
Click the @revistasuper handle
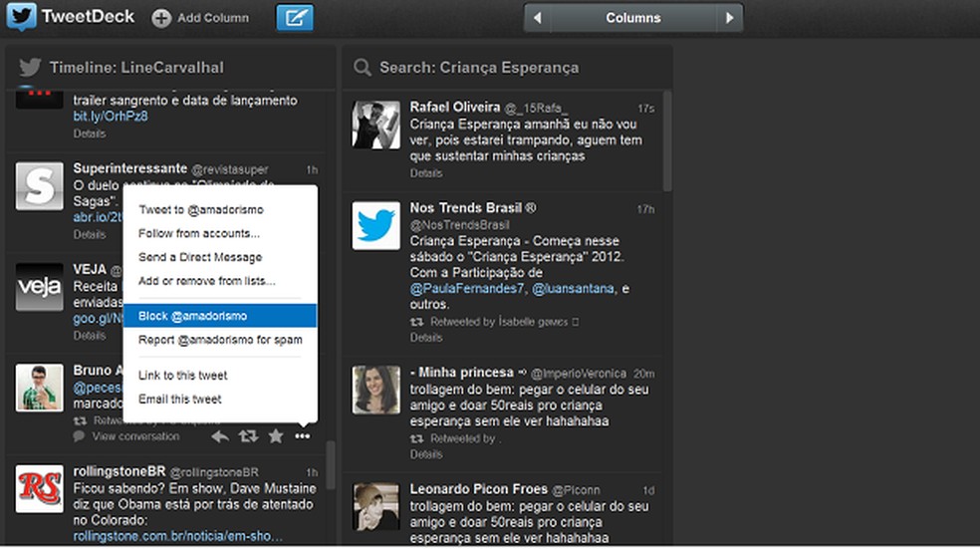tap(230, 169)
